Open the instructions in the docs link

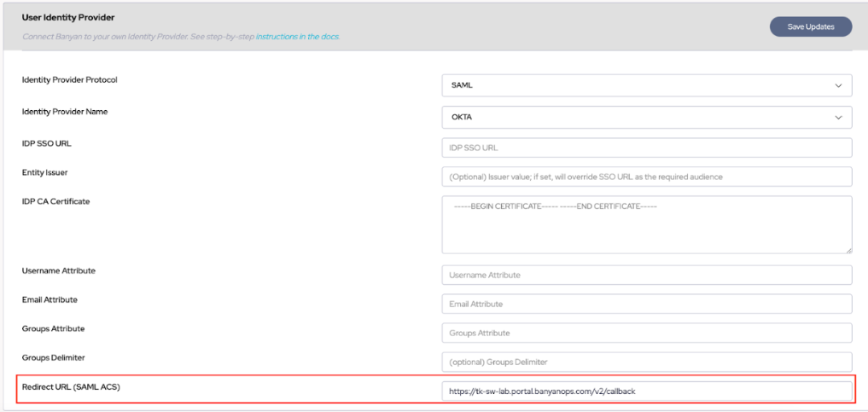(x=297, y=37)
